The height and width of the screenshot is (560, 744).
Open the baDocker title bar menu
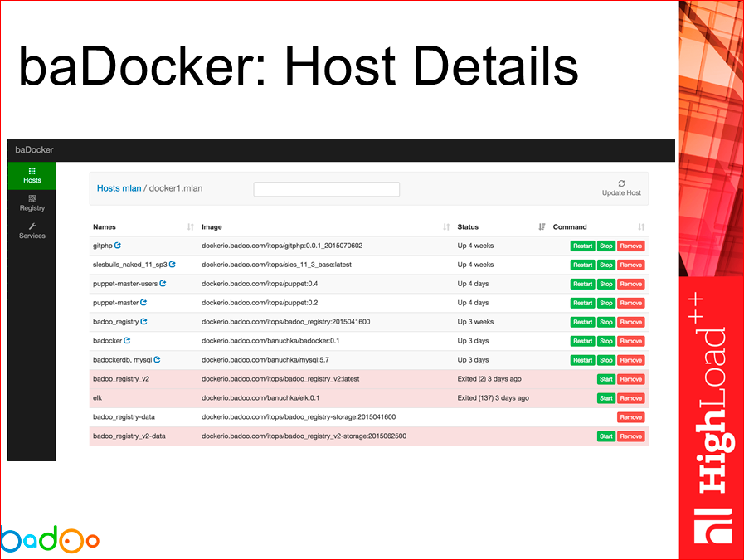pyautogui.click(x=33, y=149)
